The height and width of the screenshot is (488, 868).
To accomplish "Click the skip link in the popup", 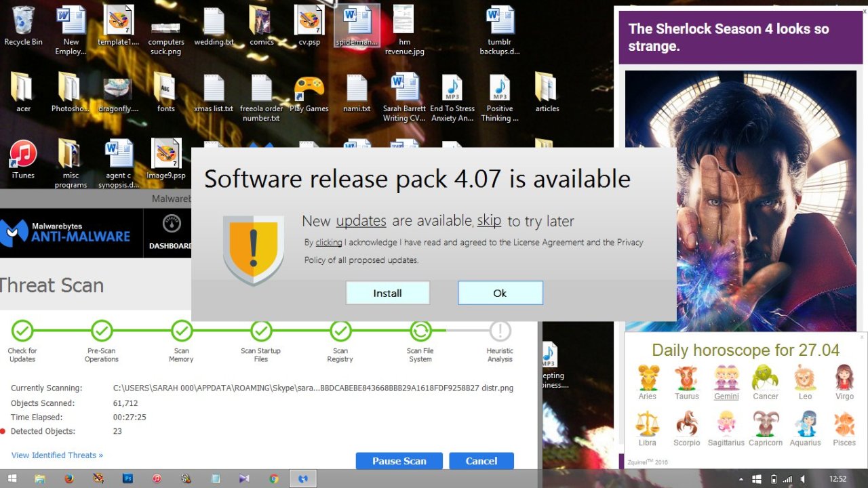I will [489, 221].
